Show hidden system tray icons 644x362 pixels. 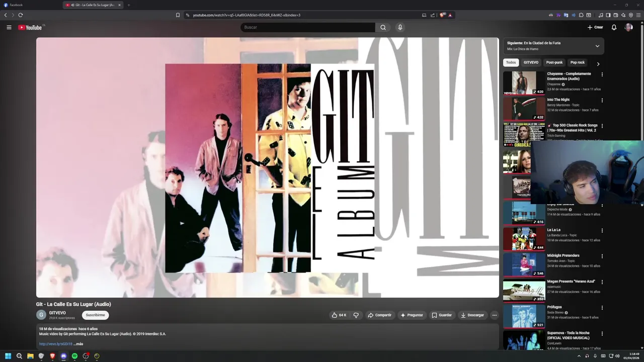(x=579, y=356)
